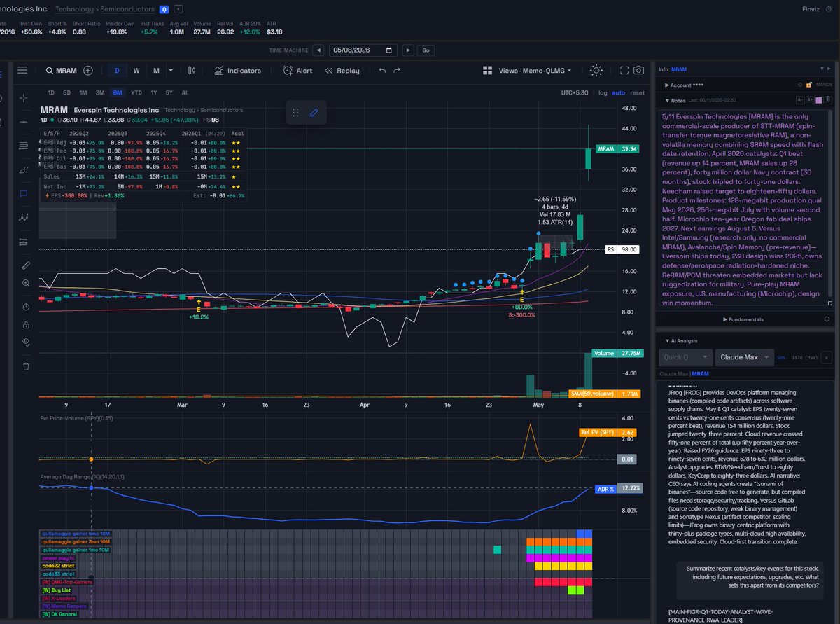Create an Alert with the alarm-clock button

pyautogui.click(x=297, y=70)
